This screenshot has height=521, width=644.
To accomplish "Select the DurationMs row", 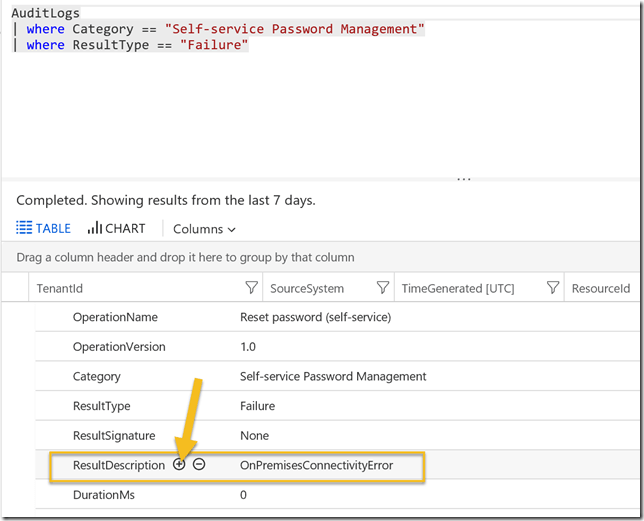I will coord(103,494).
